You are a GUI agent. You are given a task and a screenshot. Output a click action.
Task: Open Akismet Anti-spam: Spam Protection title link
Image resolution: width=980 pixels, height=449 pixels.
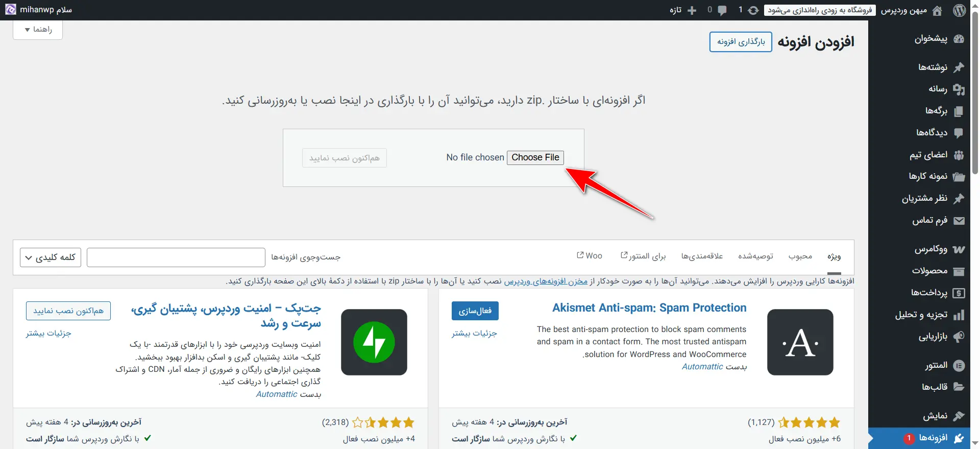coord(649,308)
